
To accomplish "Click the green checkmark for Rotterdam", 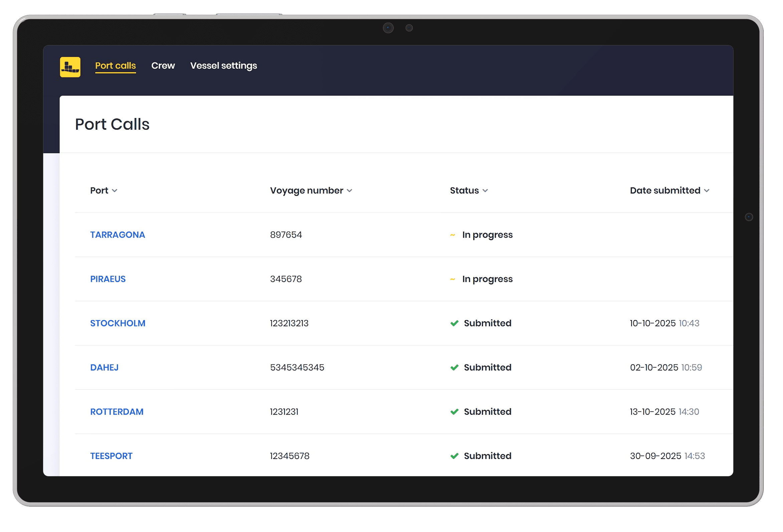I will (454, 412).
